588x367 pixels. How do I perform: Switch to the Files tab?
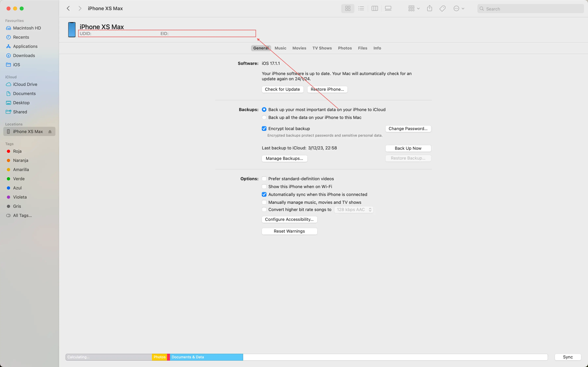pyautogui.click(x=362, y=48)
